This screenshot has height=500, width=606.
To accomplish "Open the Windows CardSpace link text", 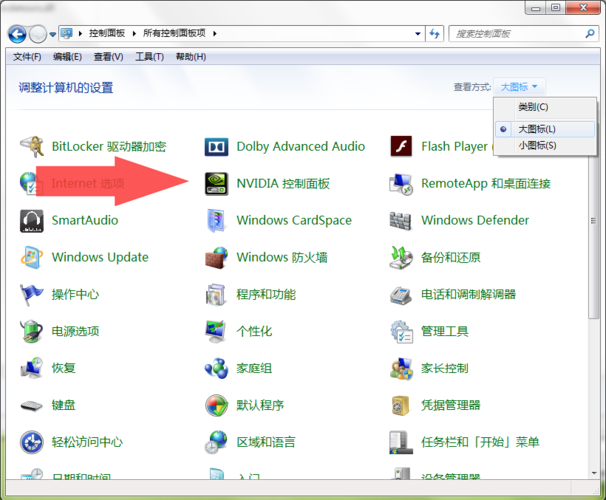I will click(x=294, y=221).
